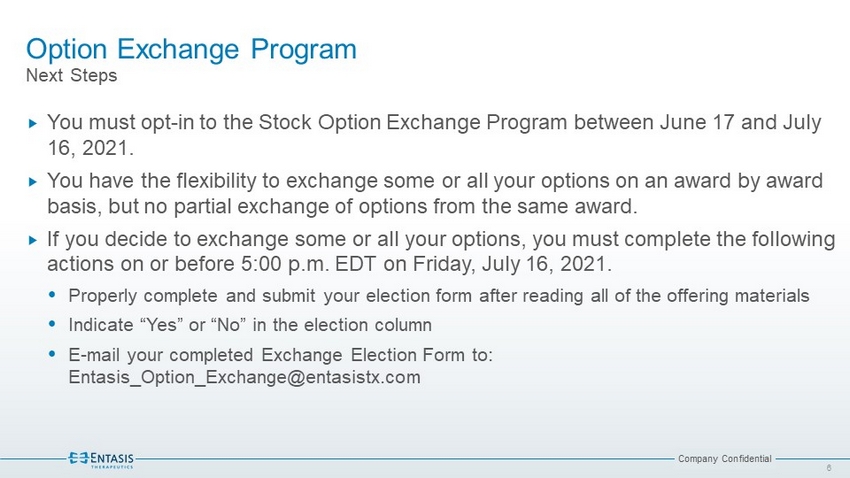Click the 'Stock Option Exchange Program' phrase
Screen dimensions: 850x478
[x=413, y=122]
